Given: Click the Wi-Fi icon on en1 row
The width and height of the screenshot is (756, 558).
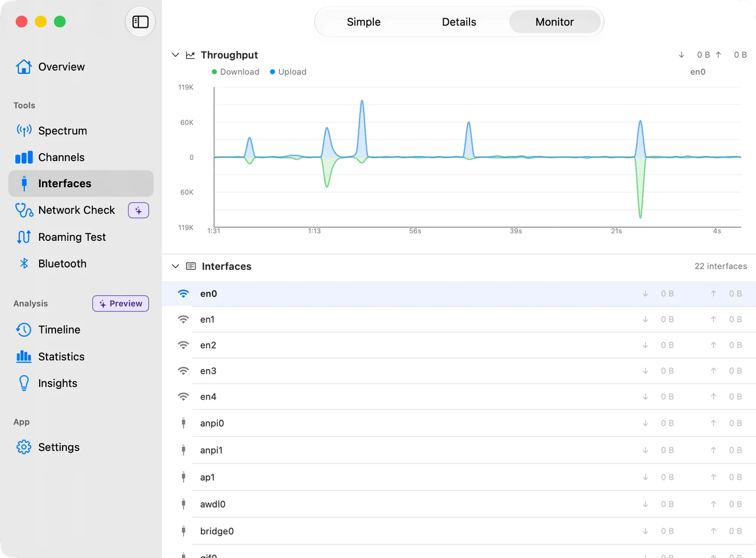Looking at the screenshot, I should point(184,319).
